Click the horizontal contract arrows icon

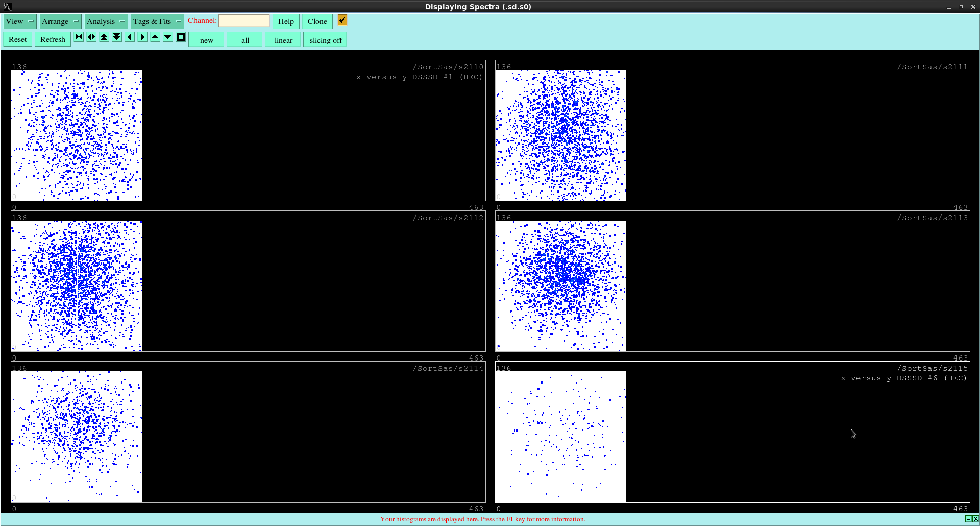pos(79,37)
